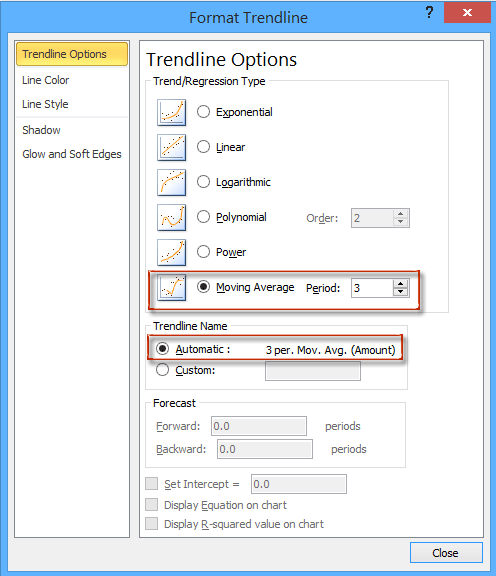Select the Exponential radio button
This screenshot has width=496, height=576.
pos(203,112)
